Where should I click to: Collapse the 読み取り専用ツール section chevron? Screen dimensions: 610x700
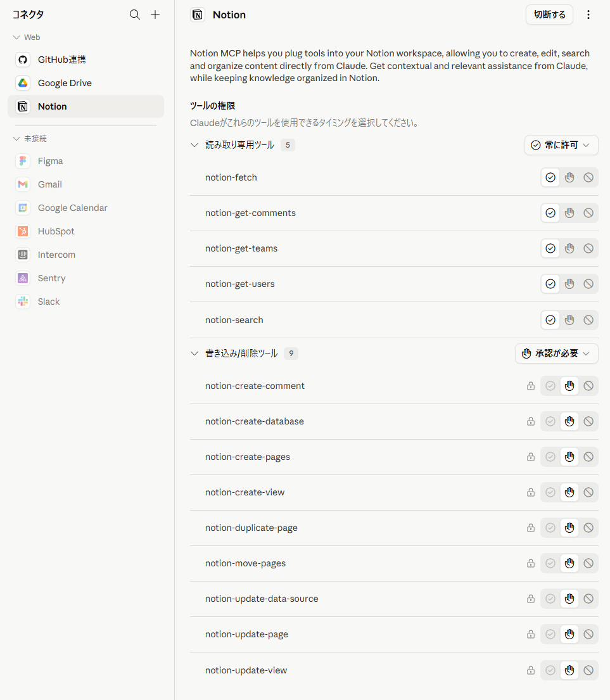194,145
